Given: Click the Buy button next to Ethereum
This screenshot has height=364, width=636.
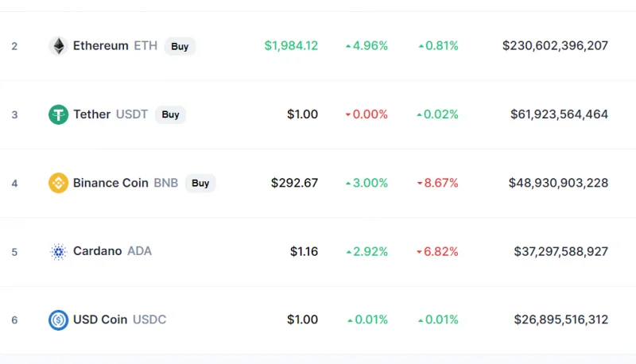Looking at the screenshot, I should 180,46.
